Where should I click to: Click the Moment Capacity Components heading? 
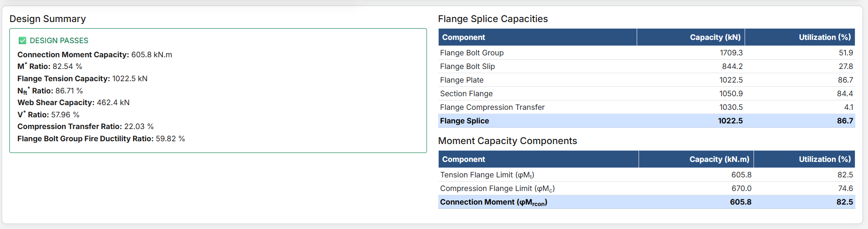coord(507,141)
